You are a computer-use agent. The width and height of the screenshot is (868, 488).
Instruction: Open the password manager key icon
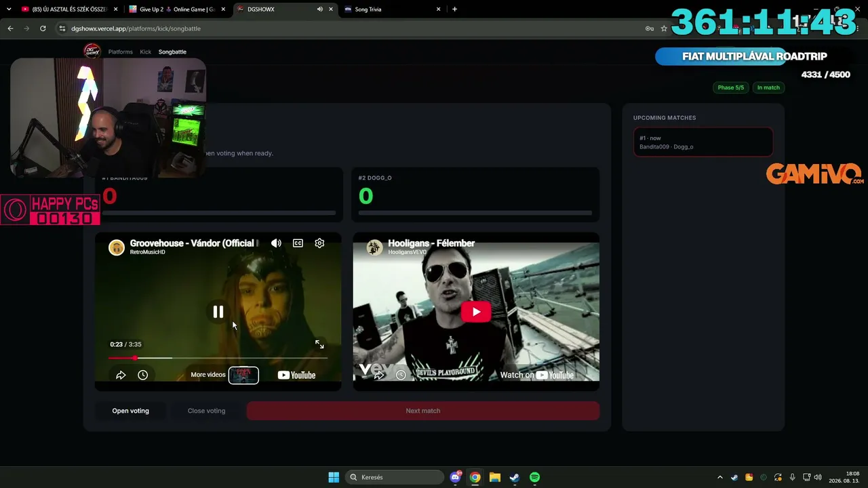click(649, 28)
